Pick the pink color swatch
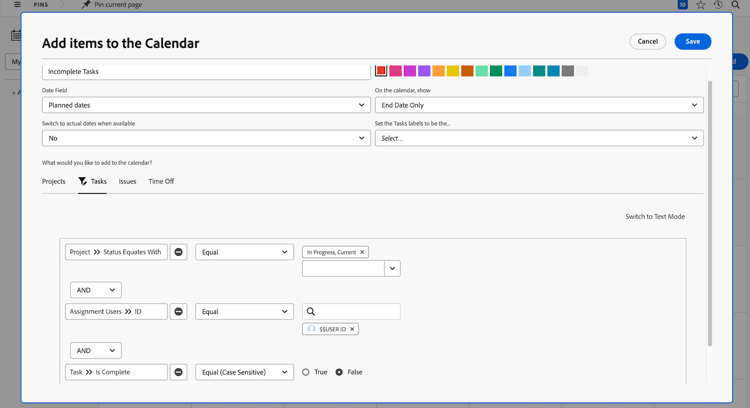Screen dimensions: 750x408 pyautogui.click(x=395, y=71)
